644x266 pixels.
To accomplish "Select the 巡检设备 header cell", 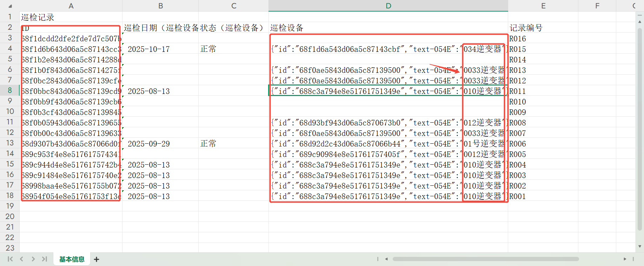I will pyautogui.click(x=388, y=28).
